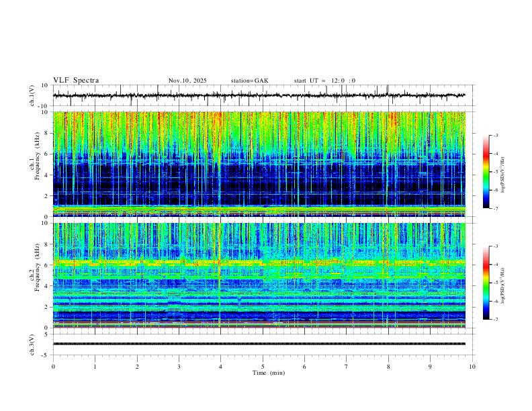Click time axis tick label "2"
Viewport: 532px width, 411px height.
click(x=137, y=367)
